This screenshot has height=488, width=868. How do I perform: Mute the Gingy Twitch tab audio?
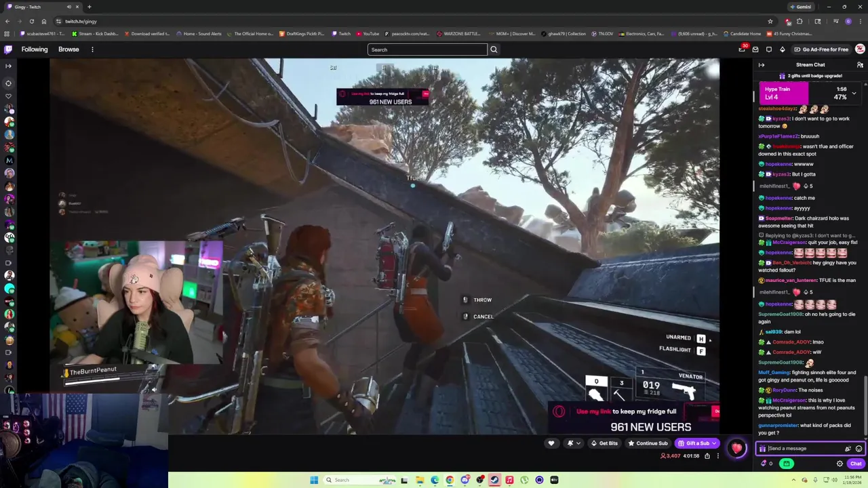pos(68,7)
